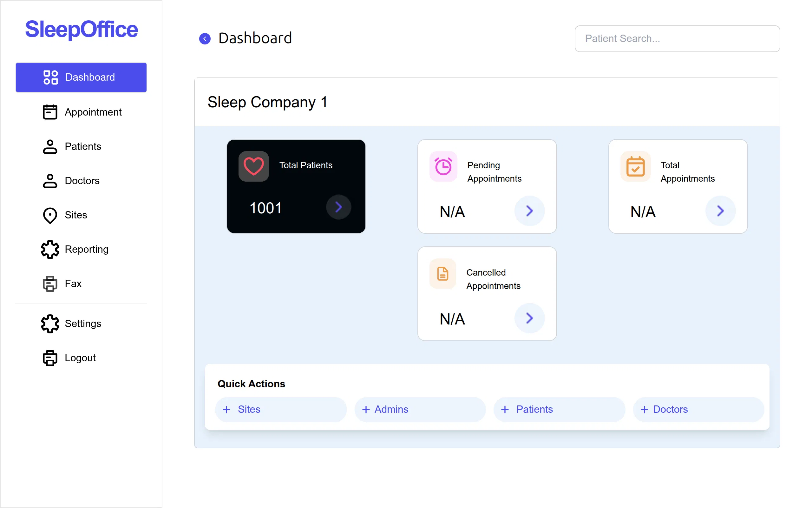Click the Sites location pin icon
Viewport: 812px width, 508px height.
click(x=50, y=215)
